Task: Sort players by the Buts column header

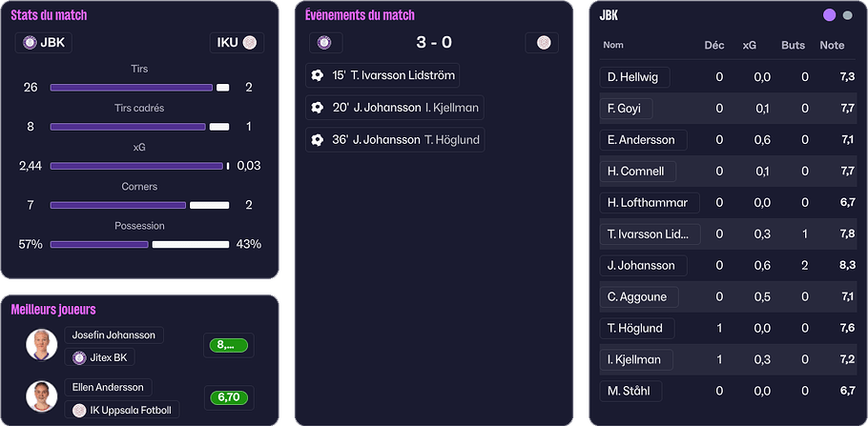Action: click(x=793, y=45)
